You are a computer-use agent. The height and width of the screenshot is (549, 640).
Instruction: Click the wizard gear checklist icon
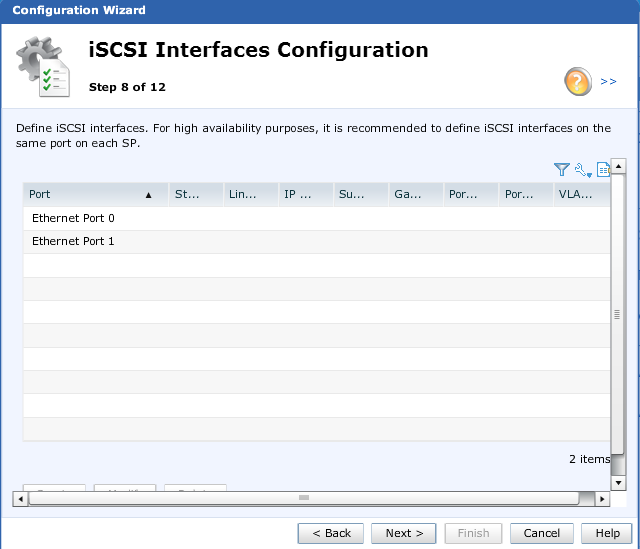(x=42, y=70)
